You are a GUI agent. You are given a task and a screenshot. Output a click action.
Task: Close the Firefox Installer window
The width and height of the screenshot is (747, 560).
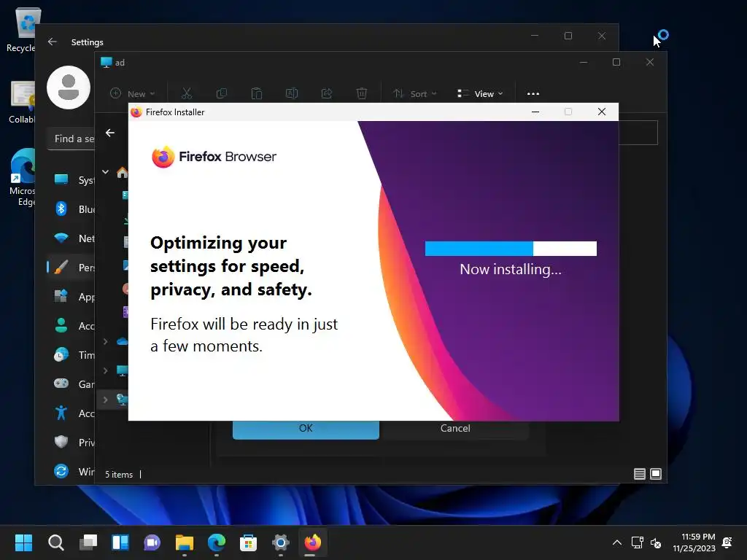[602, 112]
